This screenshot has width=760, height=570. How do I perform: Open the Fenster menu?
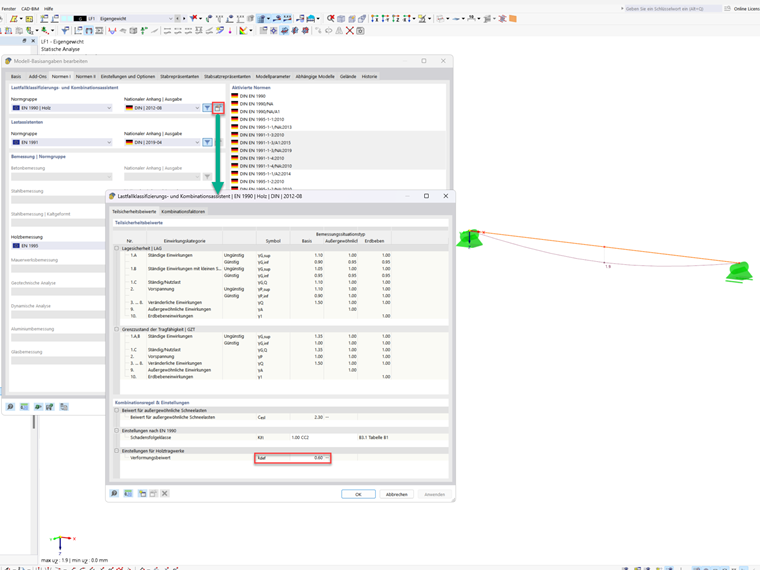point(8,9)
